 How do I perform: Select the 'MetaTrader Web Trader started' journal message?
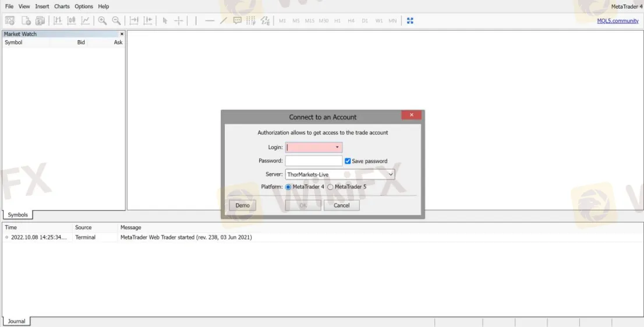(x=186, y=237)
